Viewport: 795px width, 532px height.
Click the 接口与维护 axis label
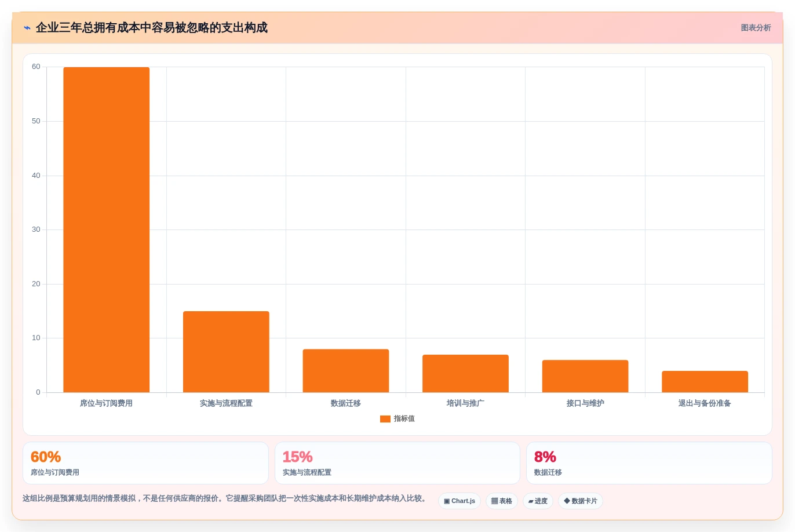[585, 403]
